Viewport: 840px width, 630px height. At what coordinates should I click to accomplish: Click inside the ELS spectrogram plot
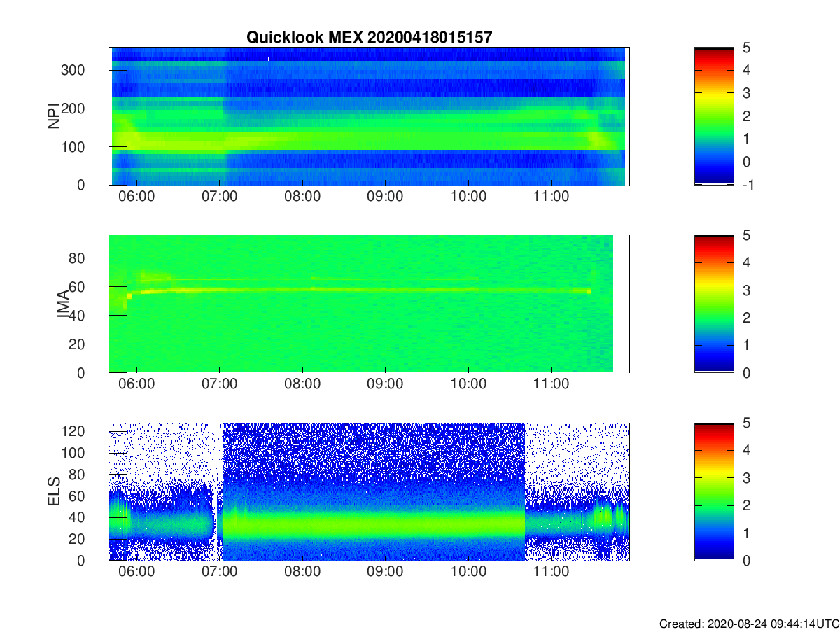[369, 491]
